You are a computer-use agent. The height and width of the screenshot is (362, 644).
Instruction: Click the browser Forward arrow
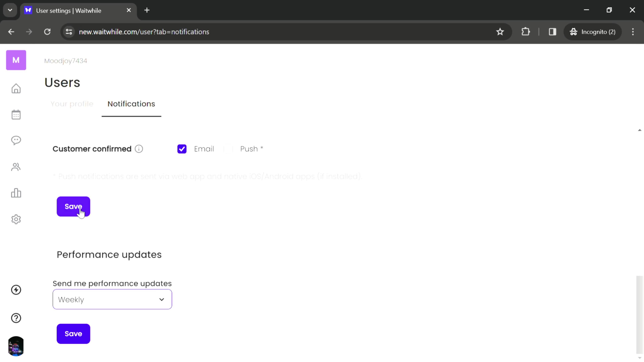(x=29, y=32)
